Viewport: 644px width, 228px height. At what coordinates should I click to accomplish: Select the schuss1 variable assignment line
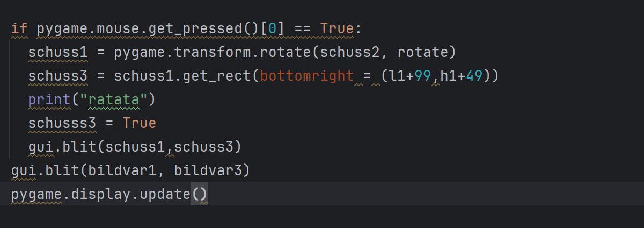[x=242, y=52]
